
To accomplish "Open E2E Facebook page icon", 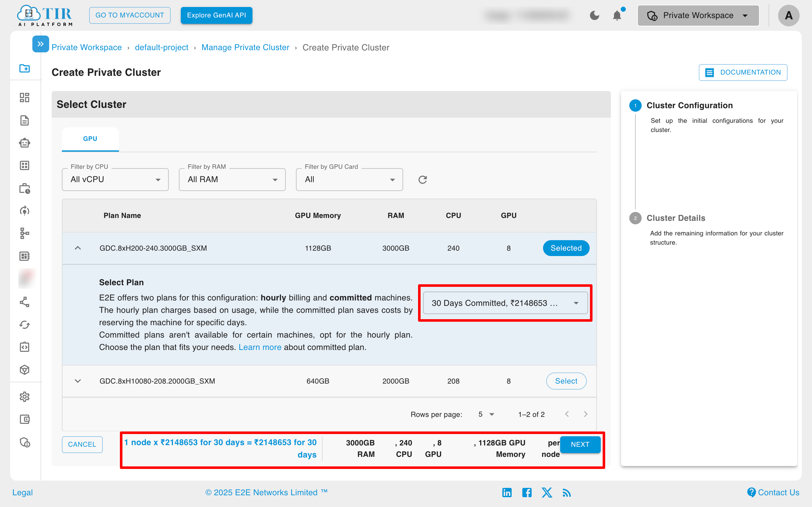I will click(x=527, y=492).
